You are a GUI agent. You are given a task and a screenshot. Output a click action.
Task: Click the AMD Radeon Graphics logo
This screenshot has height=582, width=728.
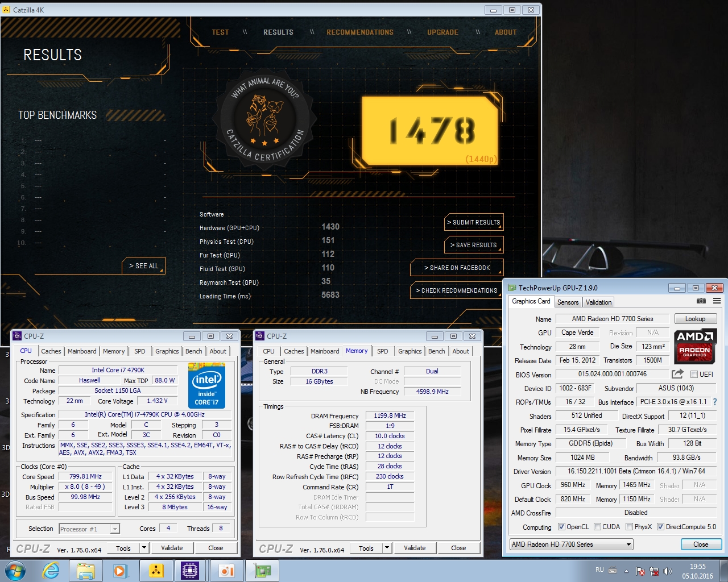(x=694, y=346)
